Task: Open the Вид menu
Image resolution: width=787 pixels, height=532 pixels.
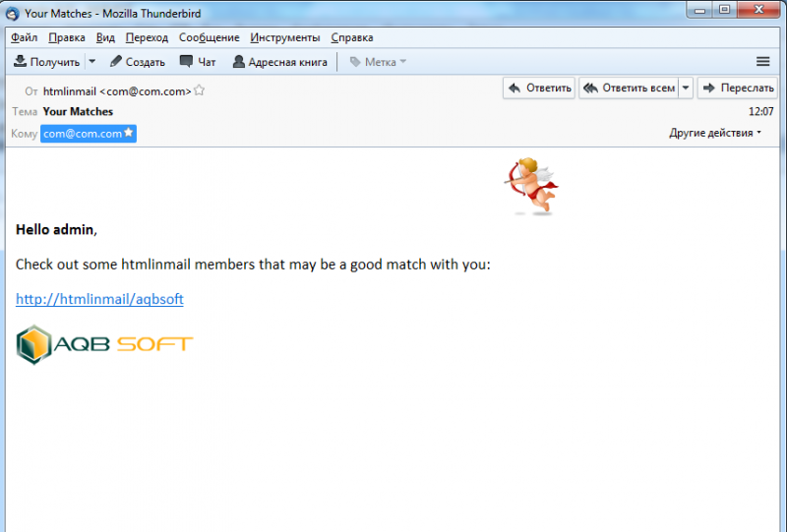Action: point(105,37)
